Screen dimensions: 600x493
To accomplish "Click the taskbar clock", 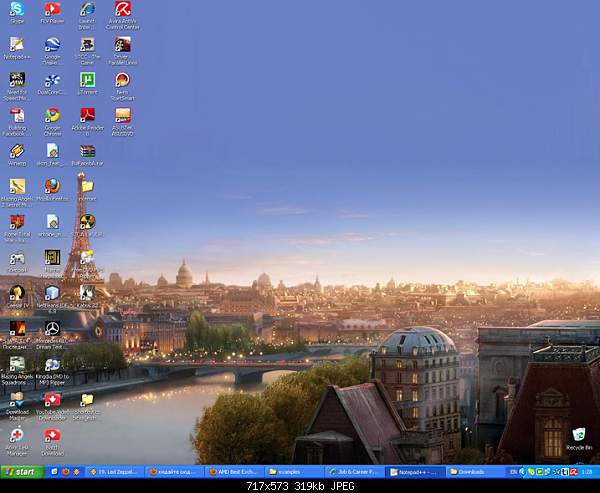I will tap(587, 472).
